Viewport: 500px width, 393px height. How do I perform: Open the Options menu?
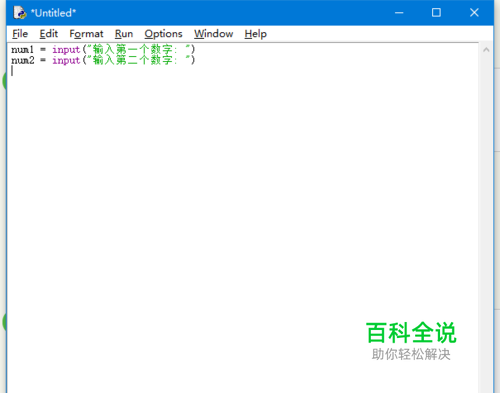click(x=163, y=34)
